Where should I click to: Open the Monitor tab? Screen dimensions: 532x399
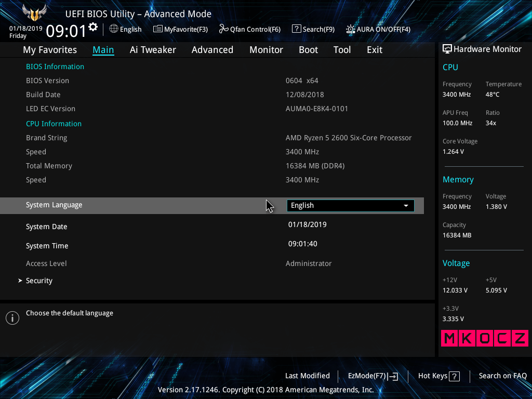[x=266, y=50]
